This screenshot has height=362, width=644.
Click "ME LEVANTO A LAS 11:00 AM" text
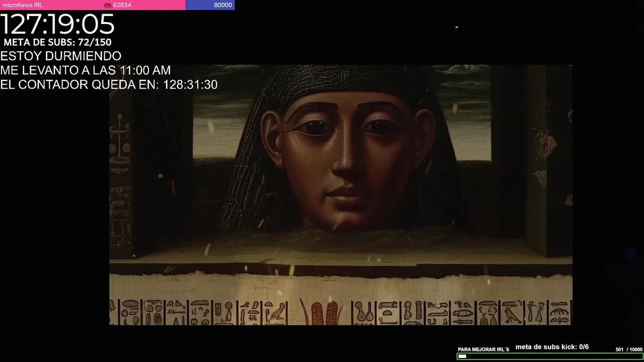pos(86,70)
